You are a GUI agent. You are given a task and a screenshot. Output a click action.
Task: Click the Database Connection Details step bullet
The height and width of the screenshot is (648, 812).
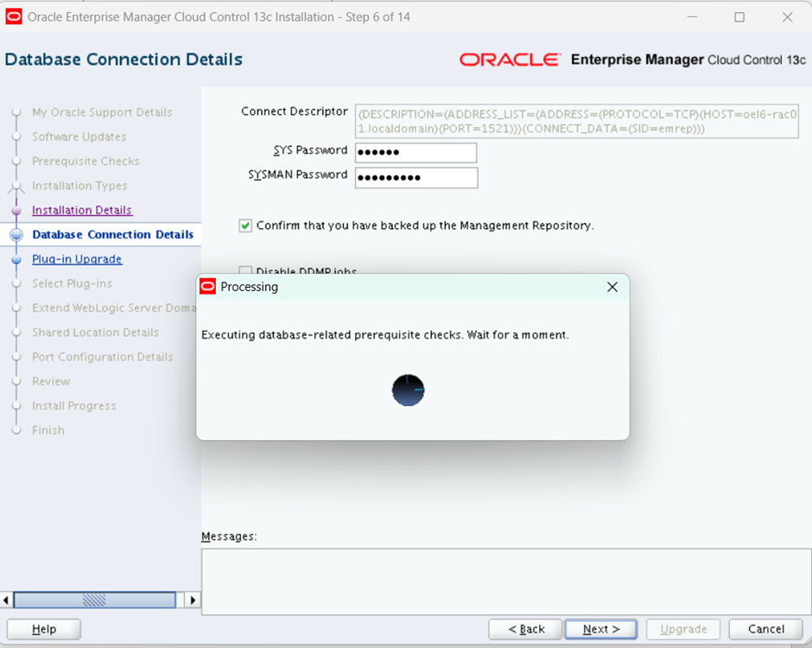click(x=16, y=235)
